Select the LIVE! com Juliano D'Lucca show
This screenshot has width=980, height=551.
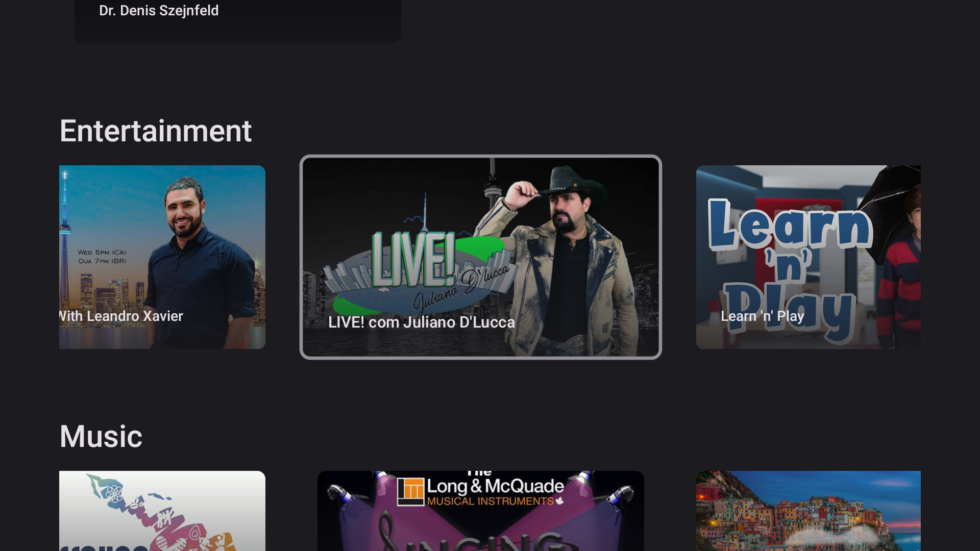click(x=480, y=257)
